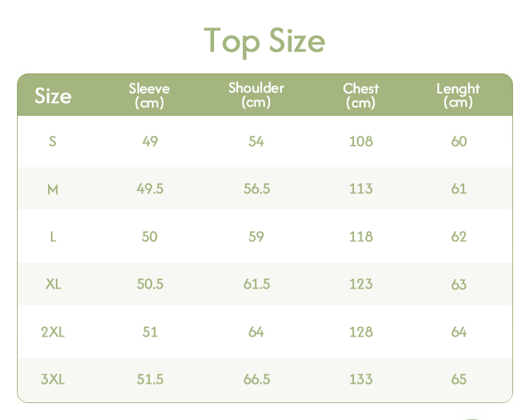Click the Sleeve (cm) column header
Image resolution: width=530 pixels, height=420 pixels.
click(149, 95)
